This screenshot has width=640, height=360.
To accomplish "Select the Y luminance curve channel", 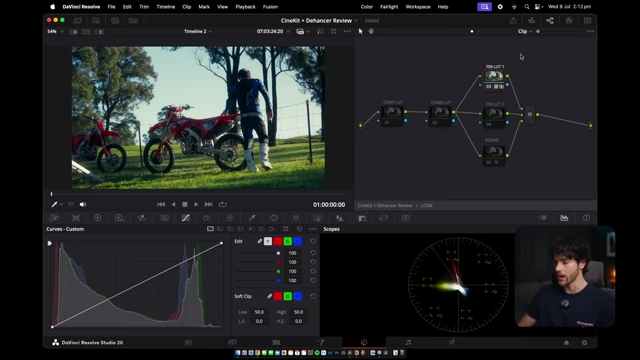I will click(x=268, y=241).
